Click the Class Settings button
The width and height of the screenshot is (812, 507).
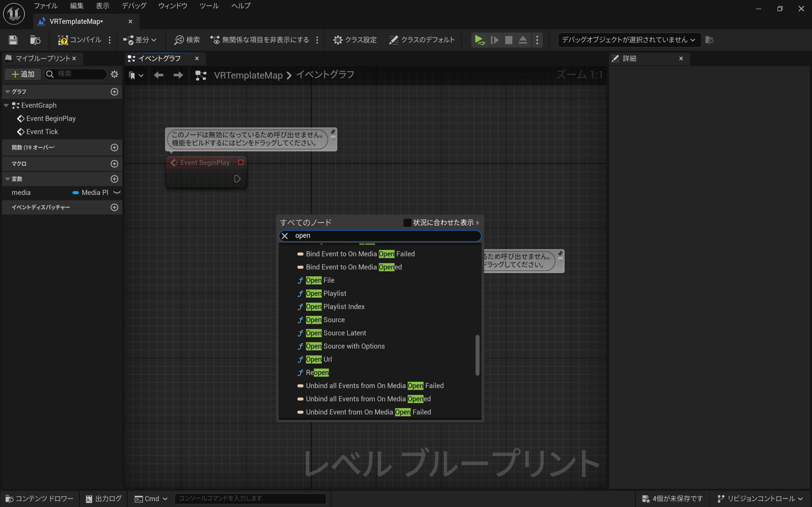click(x=355, y=40)
